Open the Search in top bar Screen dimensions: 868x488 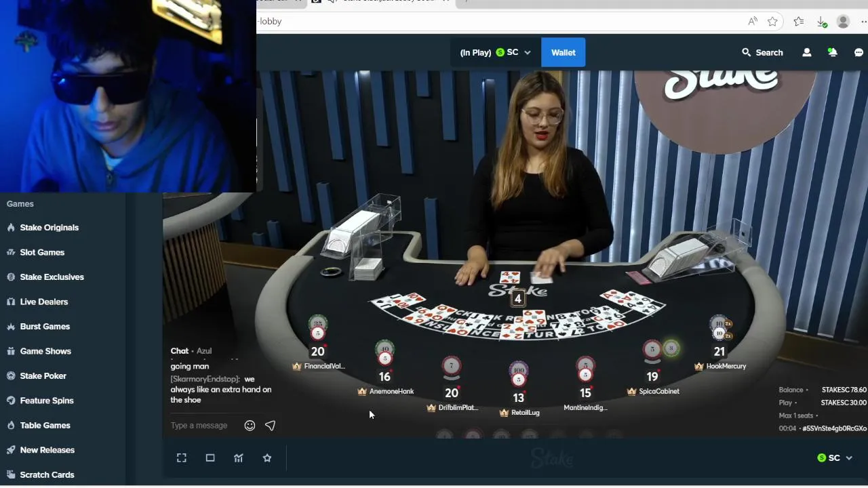click(762, 52)
